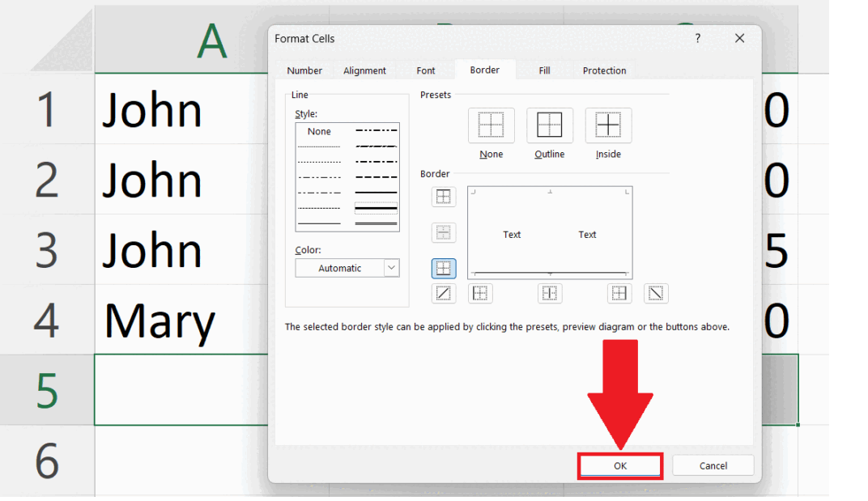Apply the Inside border preset

[x=608, y=125]
